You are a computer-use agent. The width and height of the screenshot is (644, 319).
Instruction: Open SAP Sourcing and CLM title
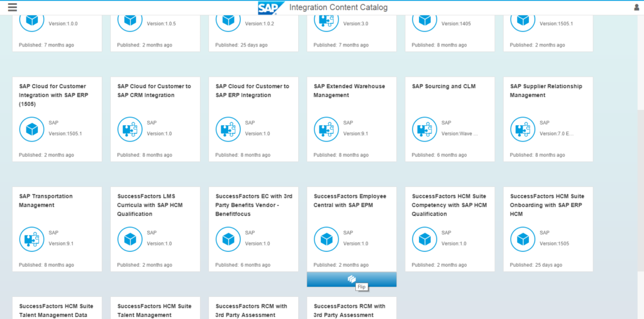pos(443,86)
